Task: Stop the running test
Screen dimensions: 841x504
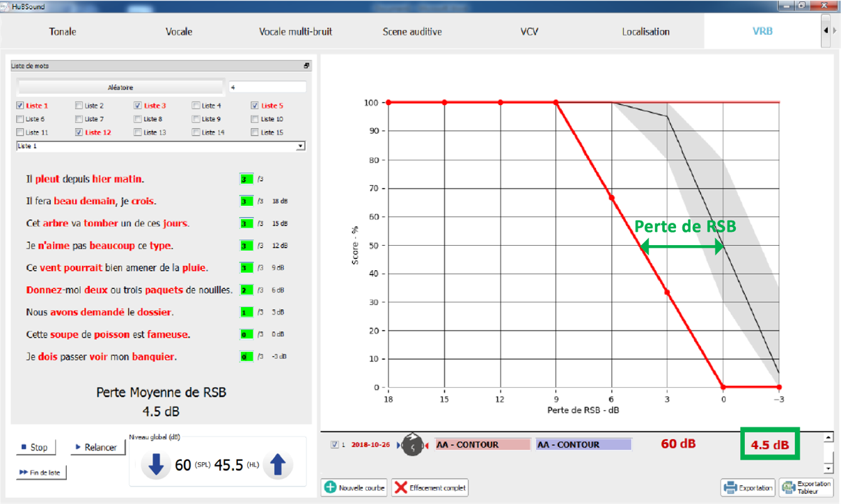Action: [34, 448]
